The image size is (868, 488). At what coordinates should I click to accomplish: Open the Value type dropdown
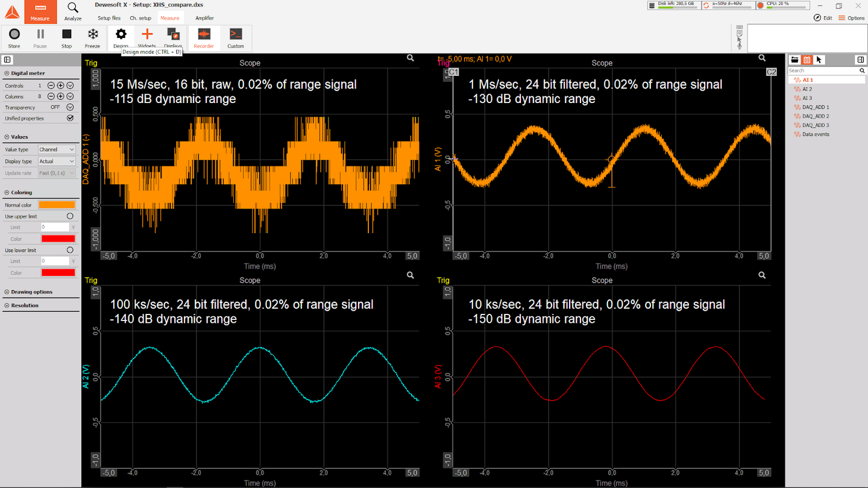click(x=56, y=149)
